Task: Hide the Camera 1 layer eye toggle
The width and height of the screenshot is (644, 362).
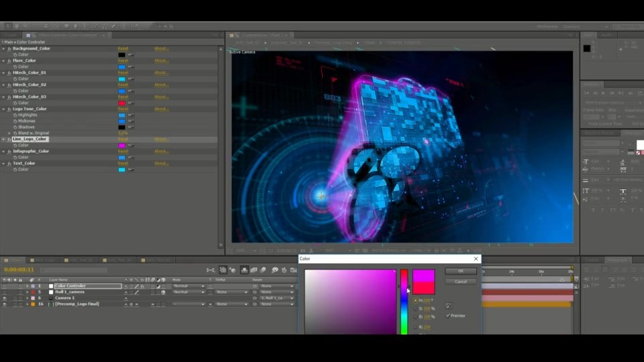Action: [5, 298]
